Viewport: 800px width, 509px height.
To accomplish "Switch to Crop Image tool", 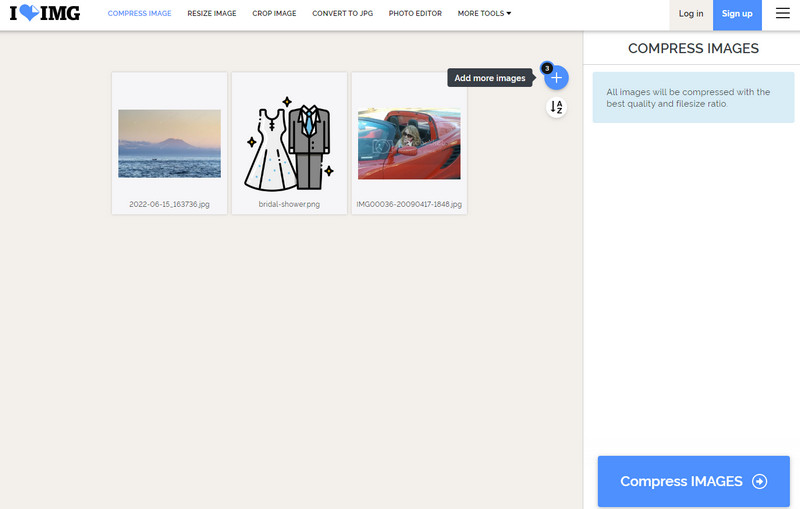I will 275,14.
